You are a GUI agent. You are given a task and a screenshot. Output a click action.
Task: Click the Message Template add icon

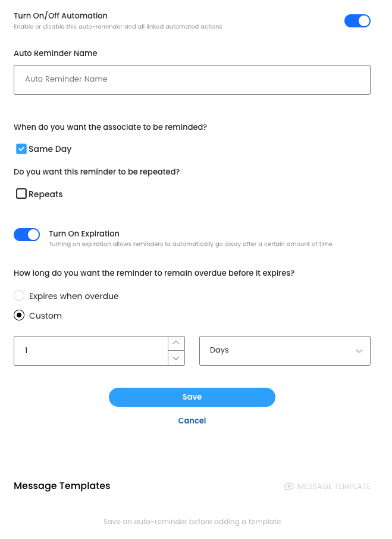tap(289, 487)
